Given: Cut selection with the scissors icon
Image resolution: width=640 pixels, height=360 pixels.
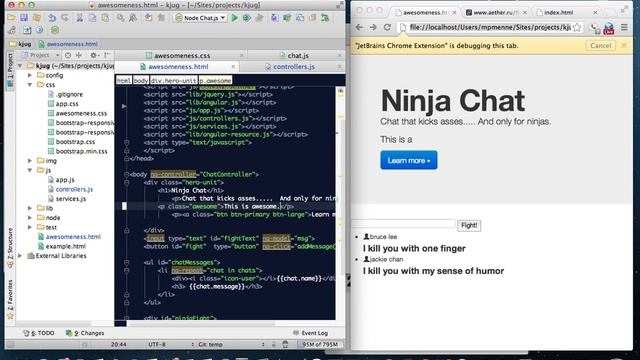Looking at the screenshot, I should pyautogui.click(x=80, y=18).
